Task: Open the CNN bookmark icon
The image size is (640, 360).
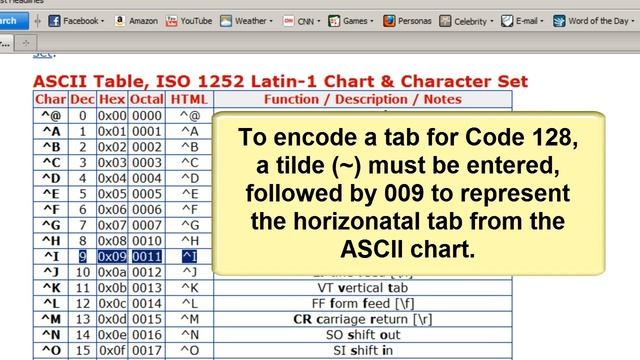Action: click(x=288, y=21)
